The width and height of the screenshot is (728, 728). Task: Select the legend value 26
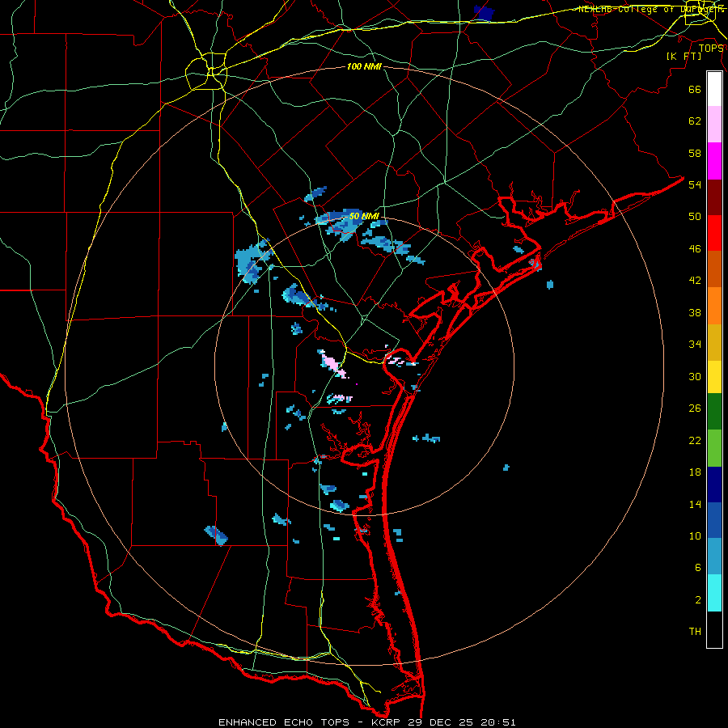tap(695, 408)
